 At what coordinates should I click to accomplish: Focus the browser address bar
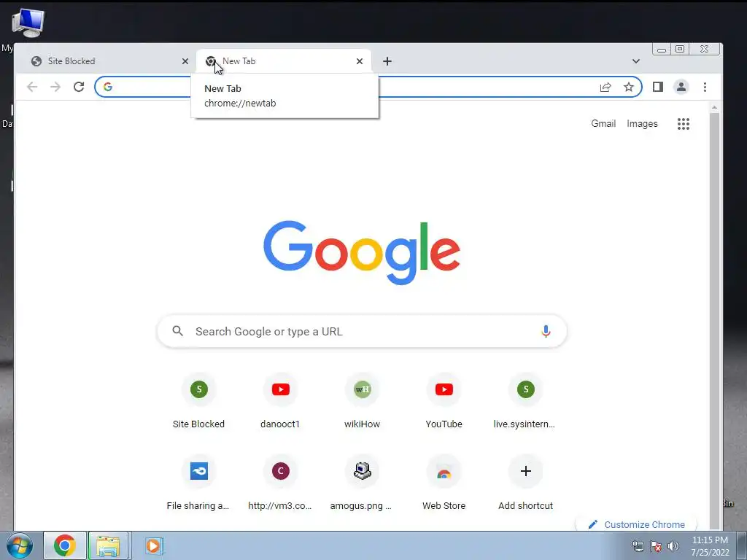click(368, 87)
